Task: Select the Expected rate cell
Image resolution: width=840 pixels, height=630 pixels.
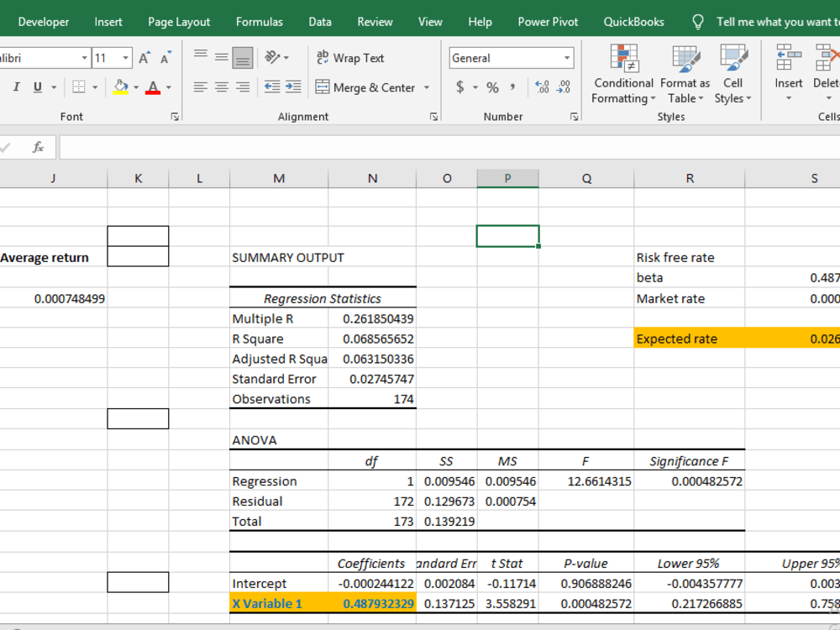Action: coord(690,339)
